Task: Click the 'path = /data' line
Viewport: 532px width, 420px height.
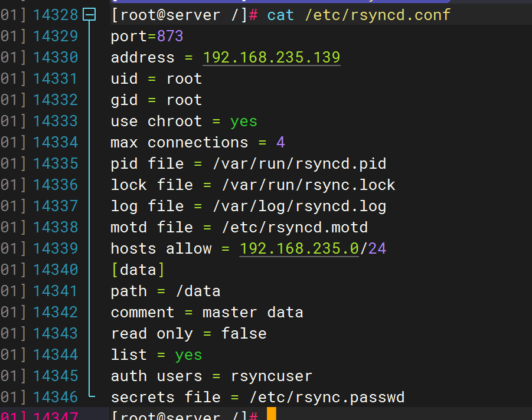Action: (165, 291)
